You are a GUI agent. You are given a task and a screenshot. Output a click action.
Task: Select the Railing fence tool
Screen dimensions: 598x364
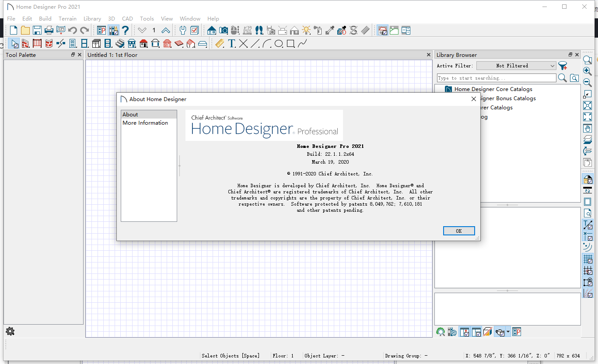37,43
